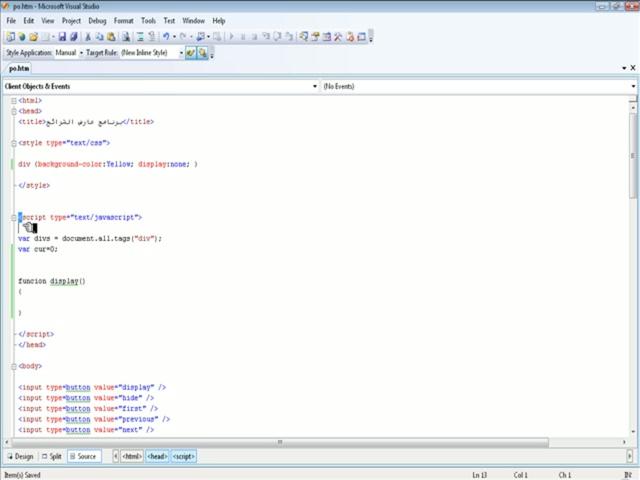Collapse the script block outline node
640x480 pixels.
pos(14,217)
